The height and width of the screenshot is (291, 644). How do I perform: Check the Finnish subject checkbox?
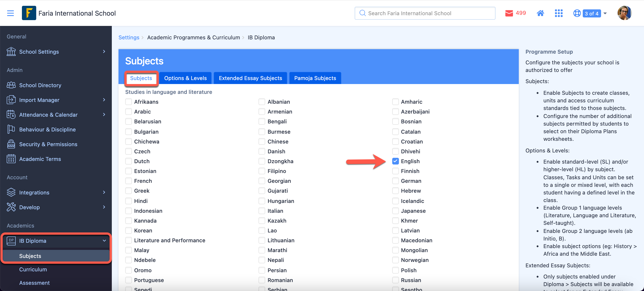(x=395, y=171)
